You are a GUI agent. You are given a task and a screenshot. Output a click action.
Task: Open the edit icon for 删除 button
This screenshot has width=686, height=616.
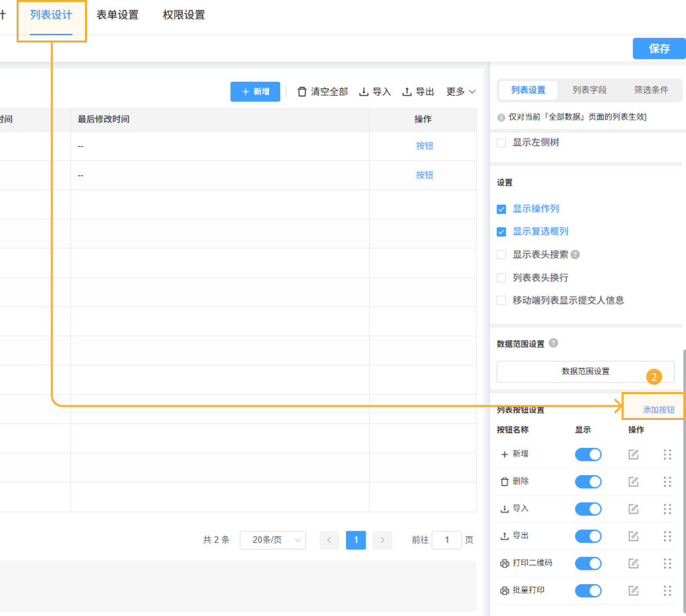(x=633, y=482)
